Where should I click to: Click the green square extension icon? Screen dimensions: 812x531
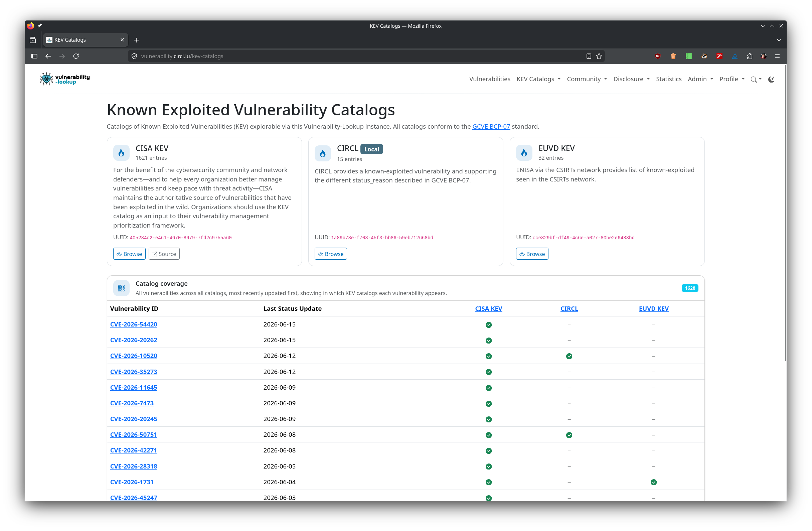688,56
